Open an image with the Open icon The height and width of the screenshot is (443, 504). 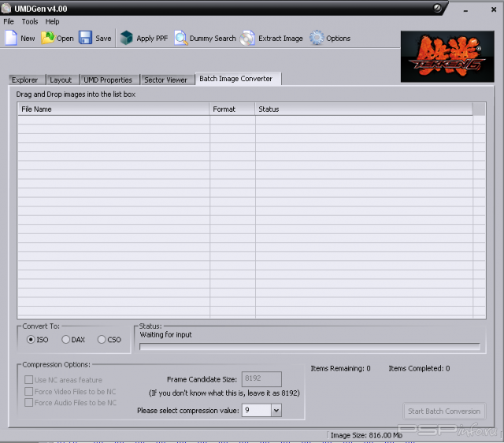(48, 38)
